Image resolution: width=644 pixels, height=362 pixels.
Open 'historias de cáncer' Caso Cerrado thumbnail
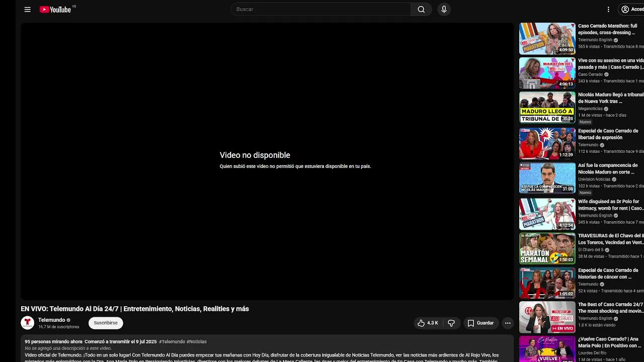547,283
